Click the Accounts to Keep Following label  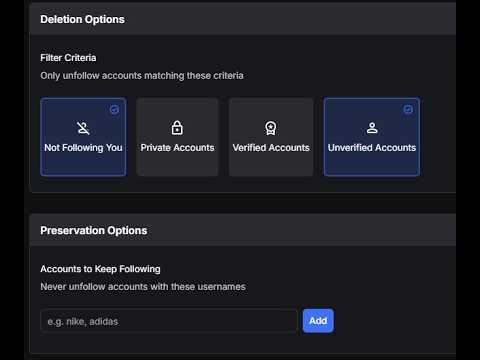[x=100, y=269]
